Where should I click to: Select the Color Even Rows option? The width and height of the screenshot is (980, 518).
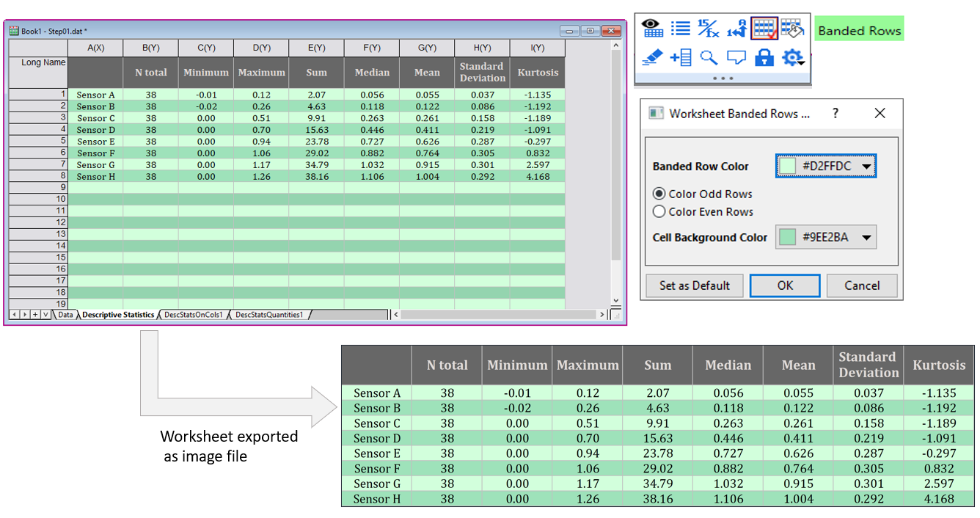(x=659, y=212)
